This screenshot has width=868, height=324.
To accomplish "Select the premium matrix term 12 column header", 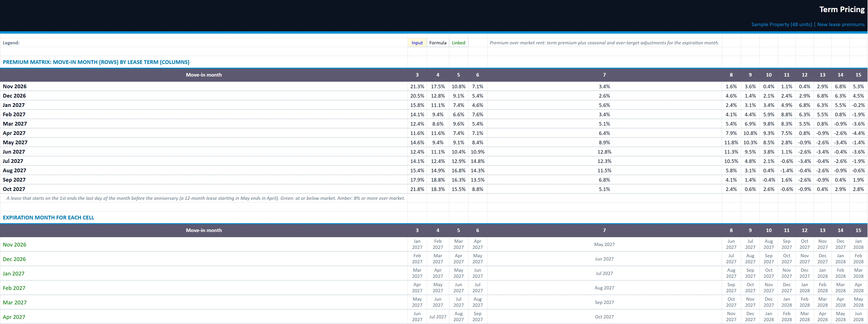I will coord(804,75).
